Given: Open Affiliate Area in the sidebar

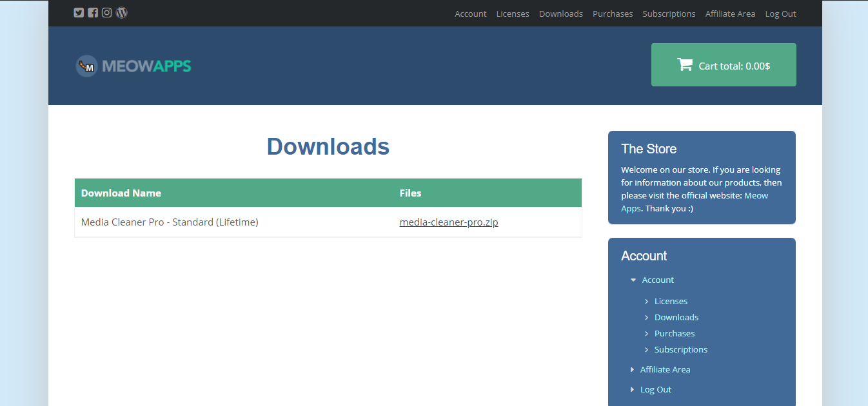Looking at the screenshot, I should click(665, 369).
